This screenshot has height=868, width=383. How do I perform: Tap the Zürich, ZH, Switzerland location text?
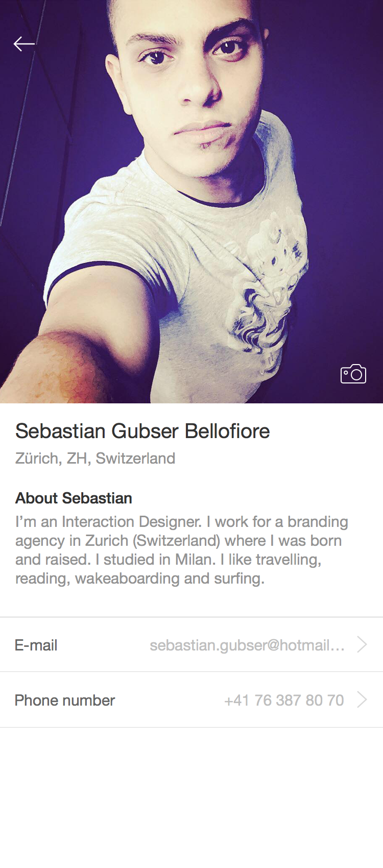tap(95, 459)
